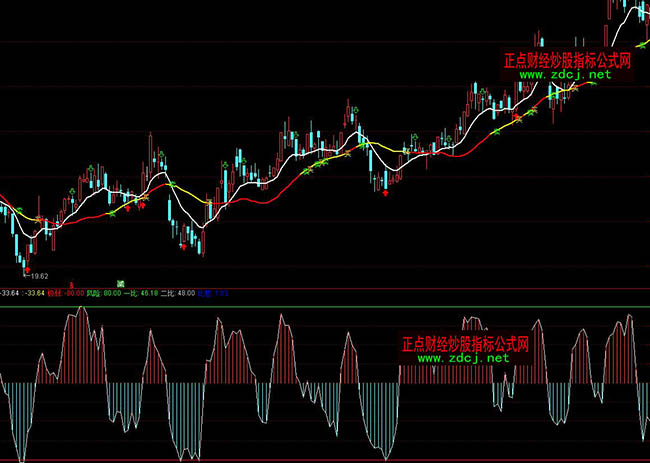Click the red down arrow under the mid-chart dip
The width and height of the screenshot is (650, 463).
(386, 192)
